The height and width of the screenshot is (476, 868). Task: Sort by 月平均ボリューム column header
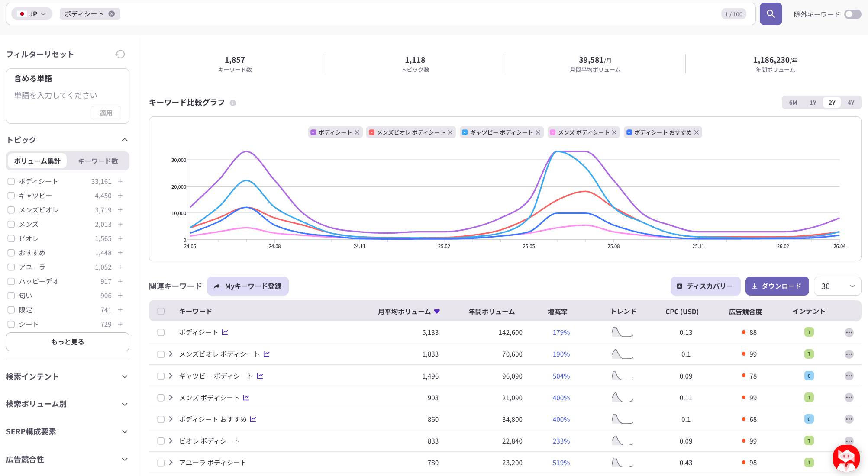point(409,312)
